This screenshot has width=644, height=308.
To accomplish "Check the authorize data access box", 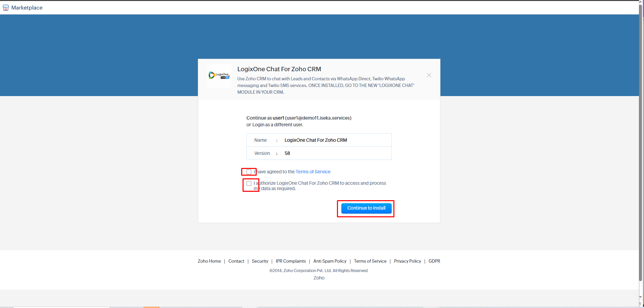I will [249, 183].
